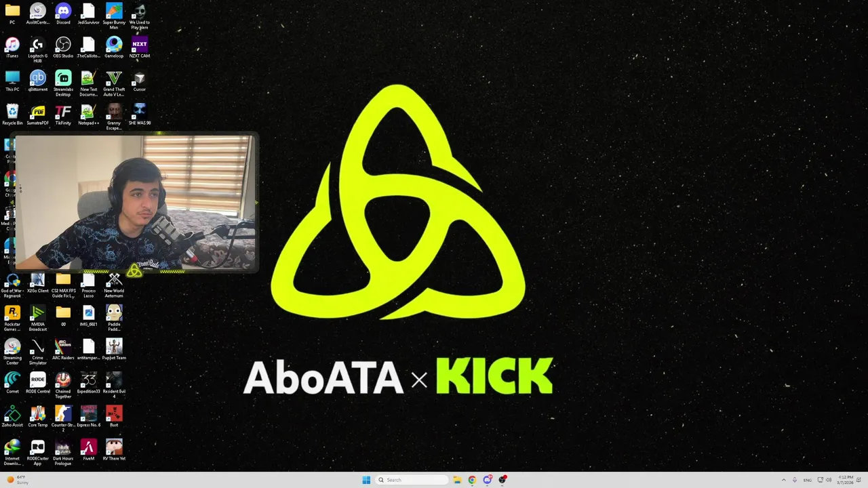Screen dimensions: 868x488
Task: Open Internet Download Manager shortcut
Action: 12,452
